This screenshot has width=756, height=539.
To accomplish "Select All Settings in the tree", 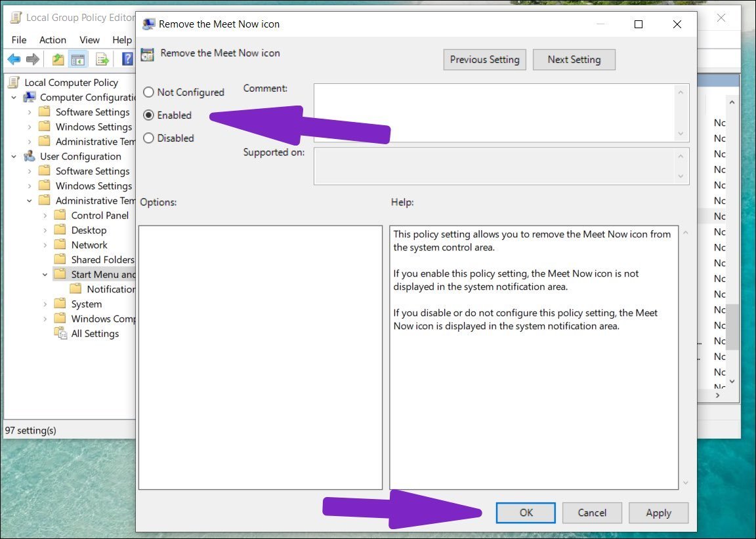I will point(95,333).
